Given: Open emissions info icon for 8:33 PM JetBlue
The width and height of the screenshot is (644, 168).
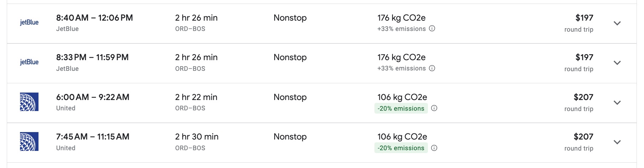Looking at the screenshot, I should [432, 68].
